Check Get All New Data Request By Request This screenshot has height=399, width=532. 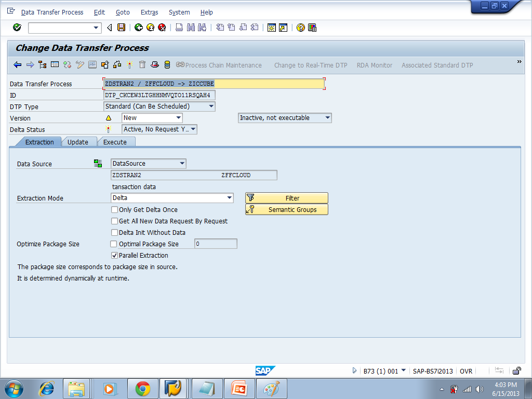tap(114, 221)
